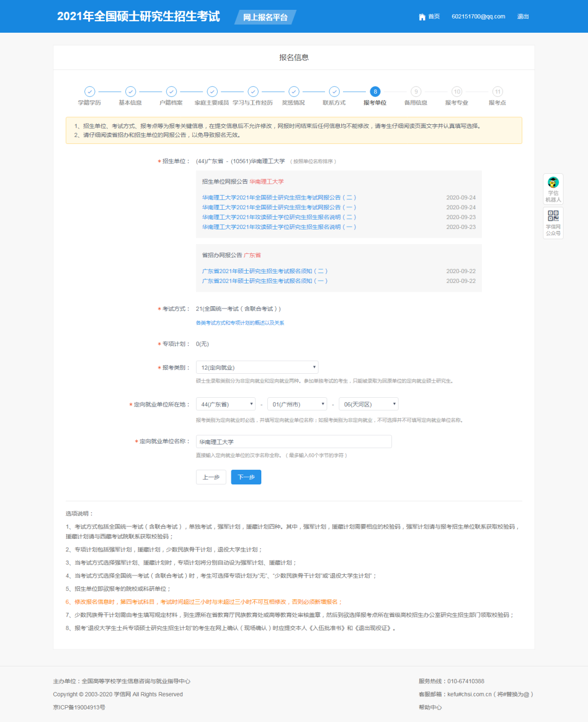Click the 家庭主要成员 step checkmark circle
The width and height of the screenshot is (588, 722).
[x=212, y=92]
